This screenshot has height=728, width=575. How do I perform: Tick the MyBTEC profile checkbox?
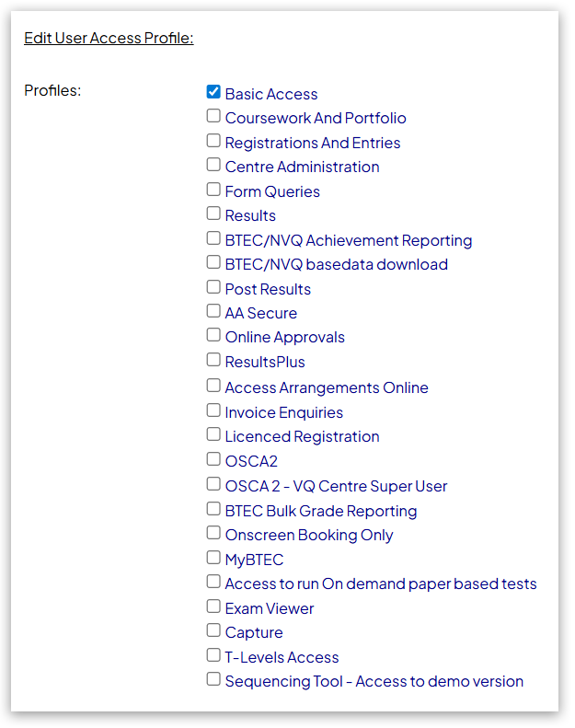[x=213, y=558]
